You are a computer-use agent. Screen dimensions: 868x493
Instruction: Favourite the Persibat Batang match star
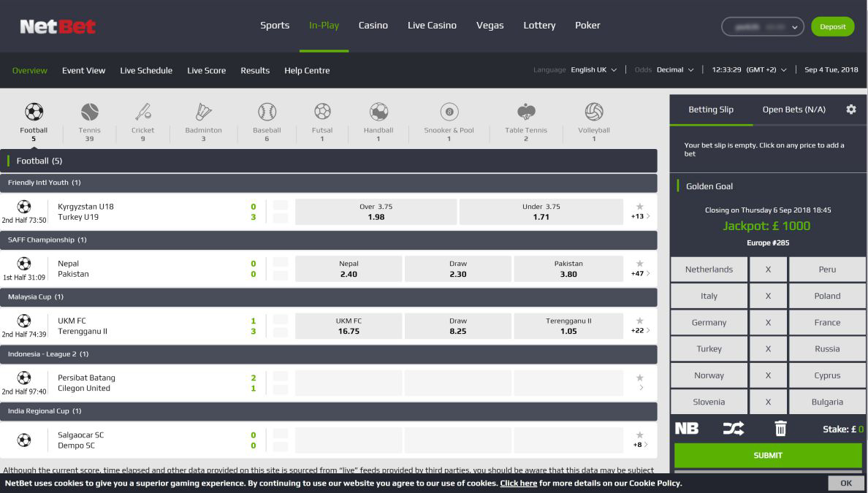[640, 378]
